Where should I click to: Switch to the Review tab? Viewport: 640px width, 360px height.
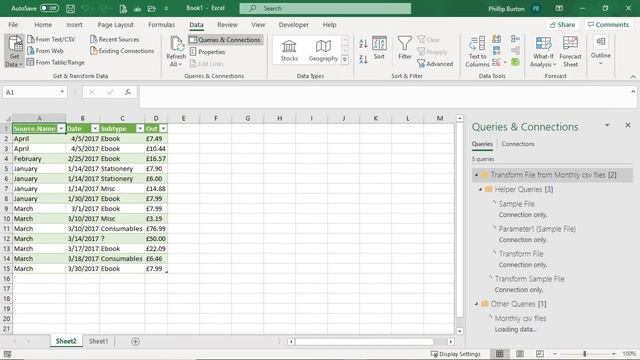227,24
